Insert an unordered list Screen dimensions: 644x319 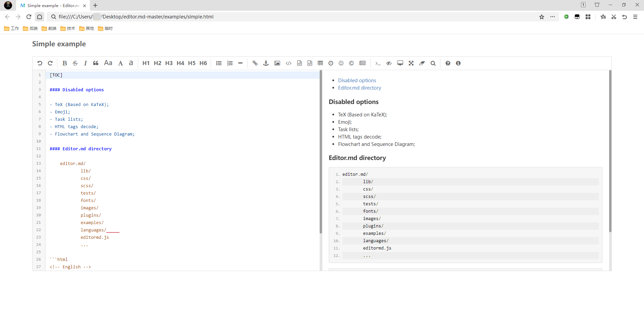[x=219, y=63]
